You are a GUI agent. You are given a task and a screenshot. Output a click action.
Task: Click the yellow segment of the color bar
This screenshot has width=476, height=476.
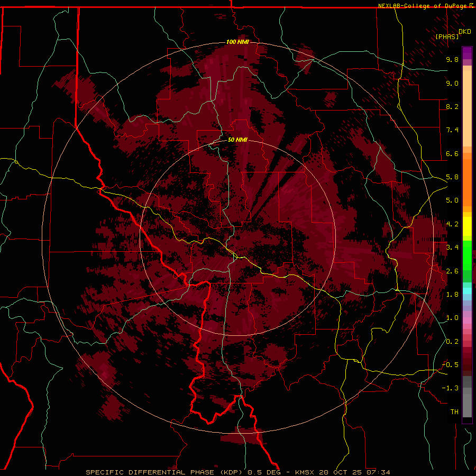click(x=467, y=226)
